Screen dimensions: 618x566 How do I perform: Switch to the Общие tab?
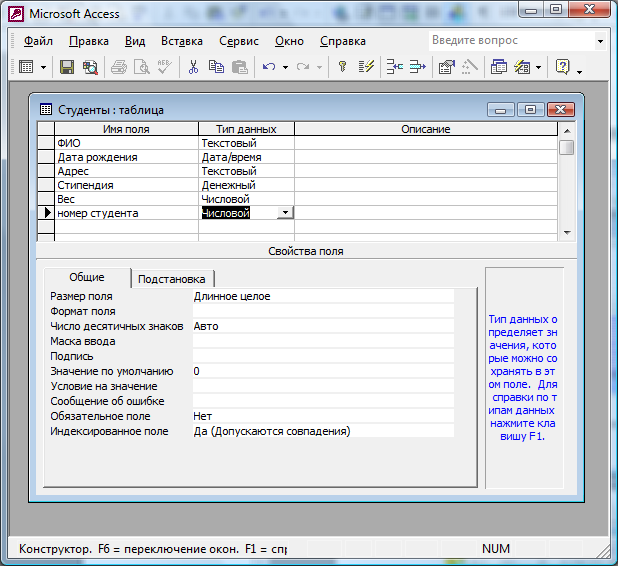coord(87,277)
